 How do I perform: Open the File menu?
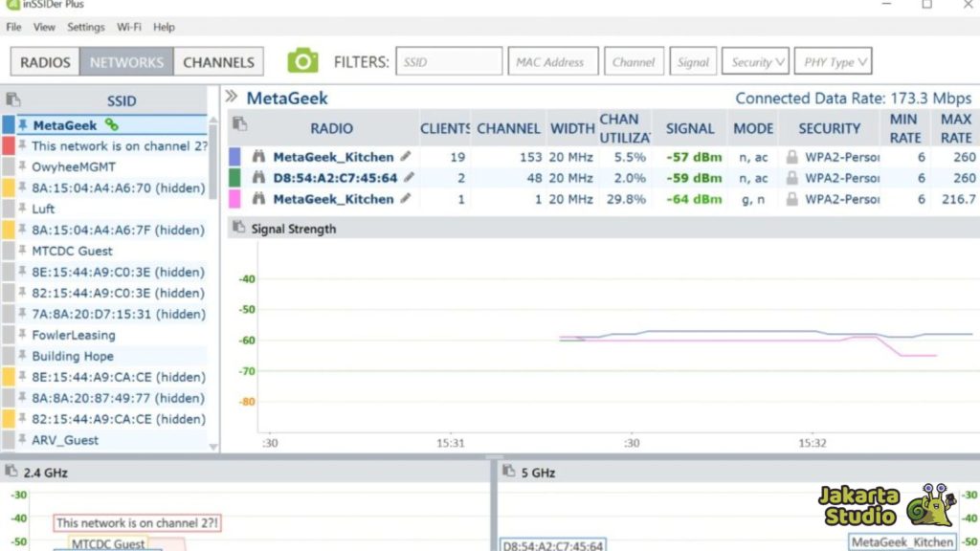coord(13,27)
